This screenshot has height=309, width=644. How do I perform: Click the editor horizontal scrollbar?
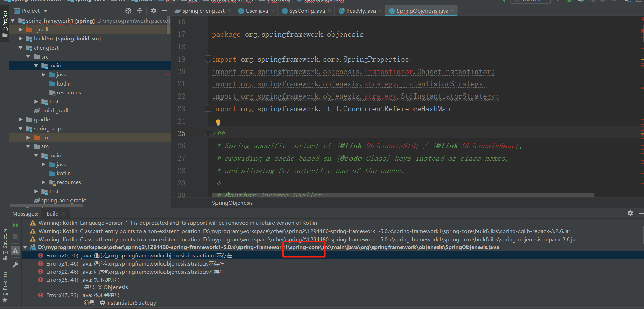coord(404,195)
